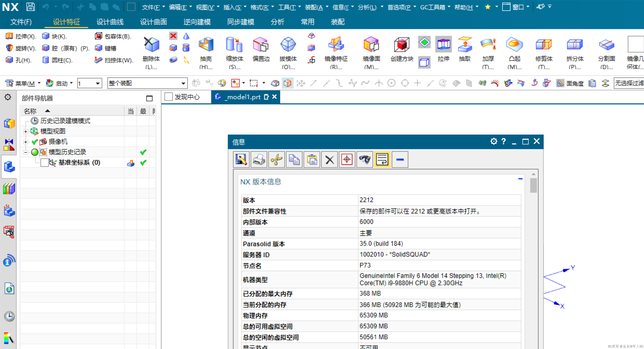Toggle word wrap button in 信息 window
This screenshot has width=644, height=349.
coord(382,159)
